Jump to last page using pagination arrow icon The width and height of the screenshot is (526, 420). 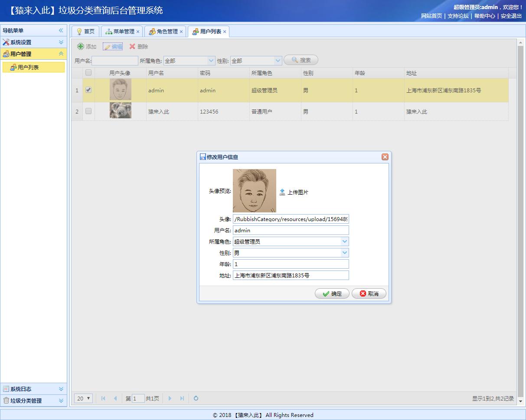tap(182, 398)
